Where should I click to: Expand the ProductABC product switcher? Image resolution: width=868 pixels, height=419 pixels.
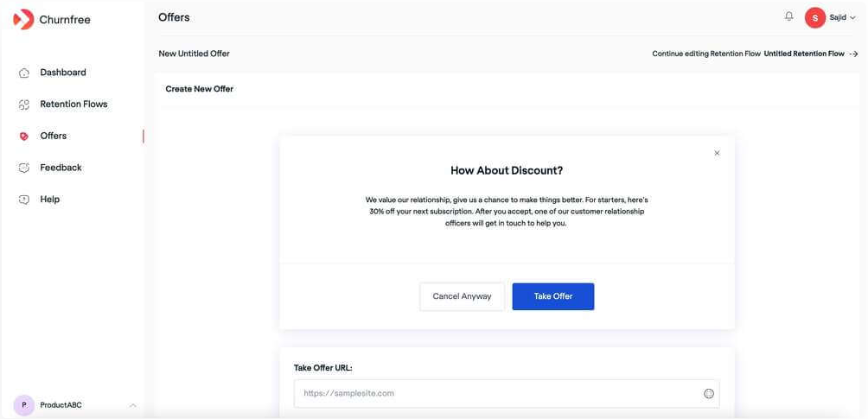click(132, 405)
